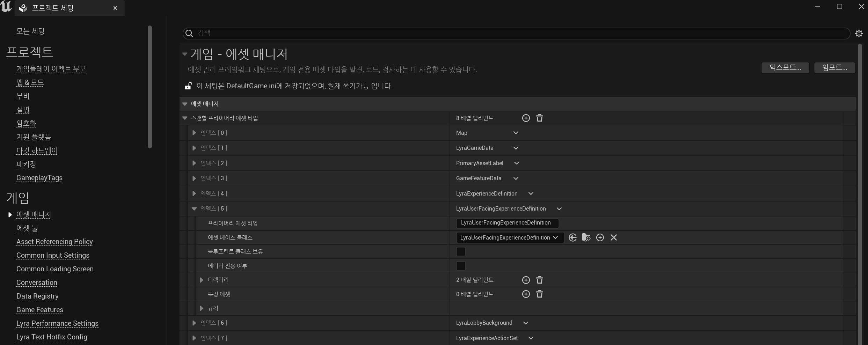Expand 인덱스 [2] row

click(194, 163)
